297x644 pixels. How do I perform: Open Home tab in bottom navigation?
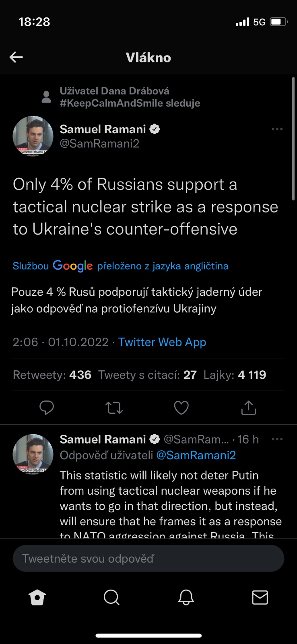click(37, 597)
